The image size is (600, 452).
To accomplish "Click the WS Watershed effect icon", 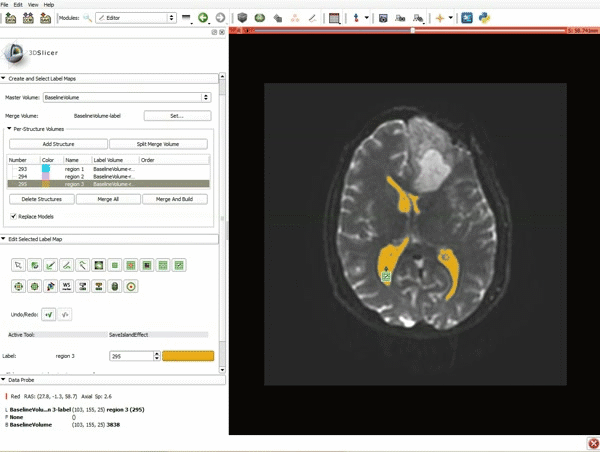I will tap(67, 286).
